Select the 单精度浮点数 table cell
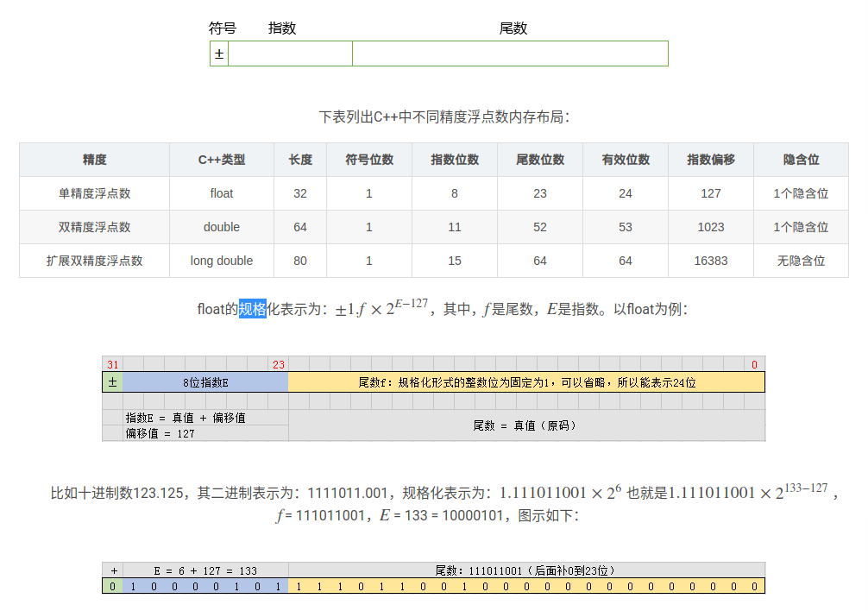Screen dimensions: 868x611 pyautogui.click(x=95, y=193)
